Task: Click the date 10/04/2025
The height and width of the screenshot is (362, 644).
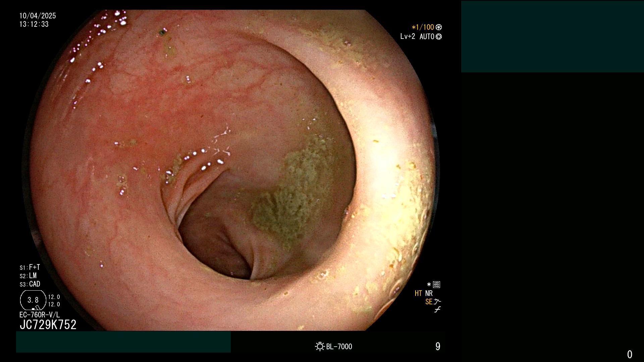Action: point(38,16)
